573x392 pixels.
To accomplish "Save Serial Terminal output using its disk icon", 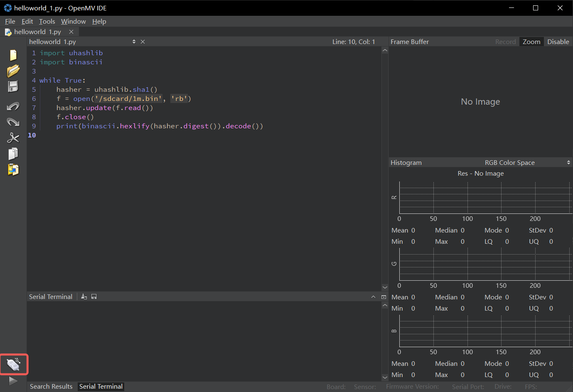I will coord(94,296).
